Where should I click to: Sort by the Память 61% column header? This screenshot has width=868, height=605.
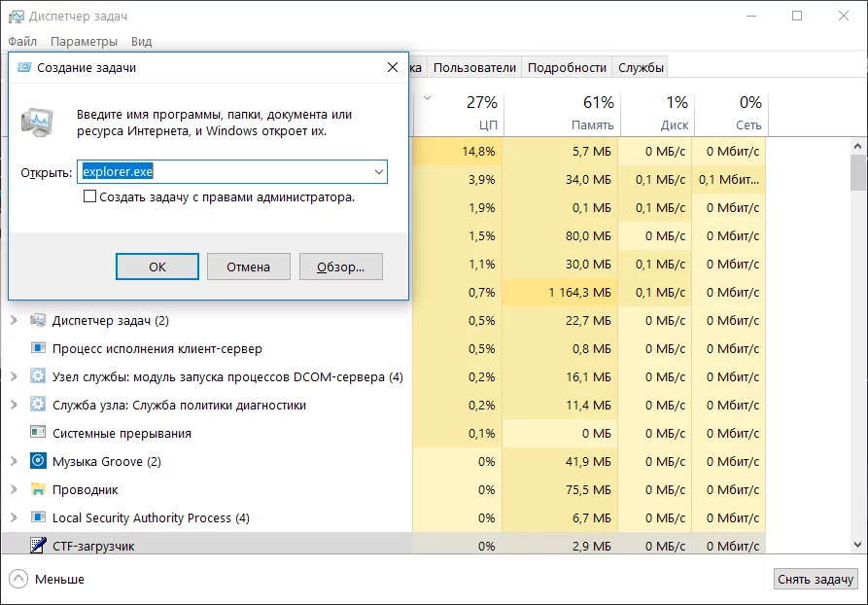(x=563, y=113)
